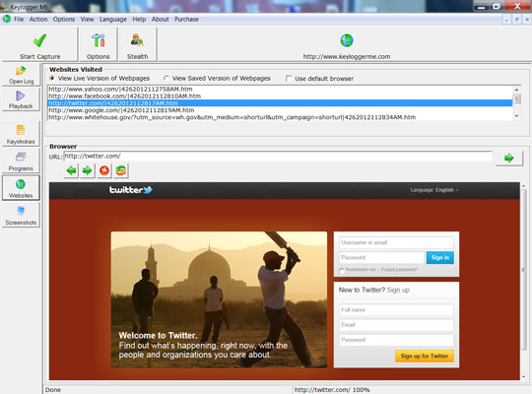Open the File menu

click(19, 20)
